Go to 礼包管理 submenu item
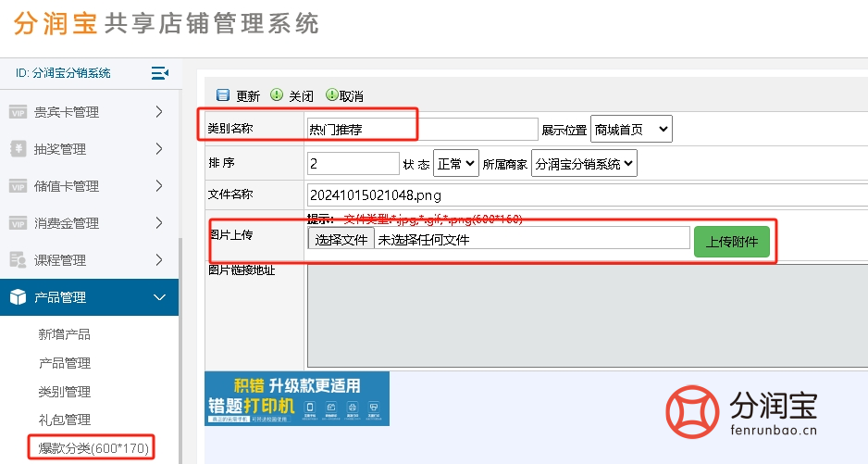868x464 pixels. (64, 420)
